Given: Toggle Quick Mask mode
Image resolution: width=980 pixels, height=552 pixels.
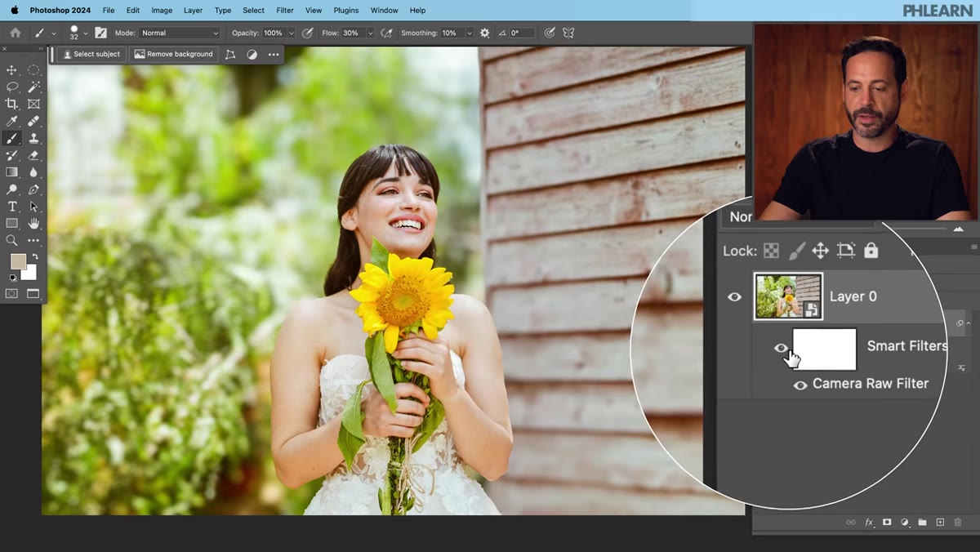Looking at the screenshot, I should click(11, 294).
